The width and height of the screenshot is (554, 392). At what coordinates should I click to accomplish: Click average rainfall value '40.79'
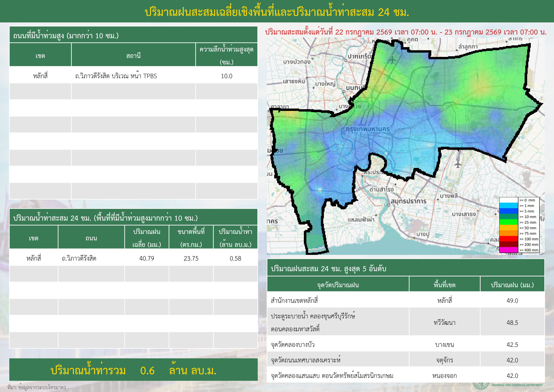147,258
